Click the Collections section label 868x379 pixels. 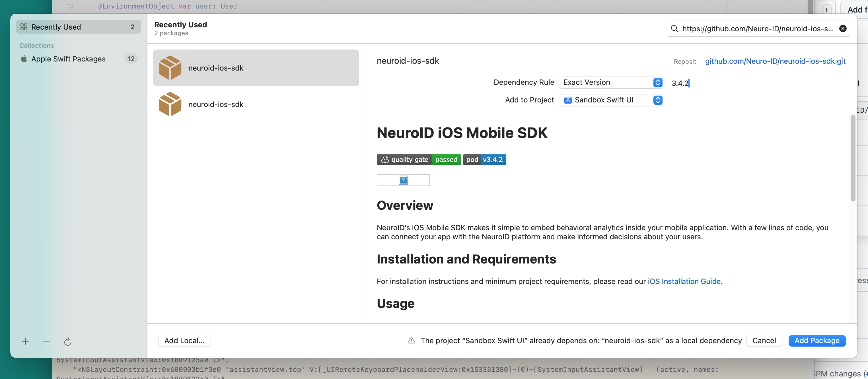pos(36,46)
